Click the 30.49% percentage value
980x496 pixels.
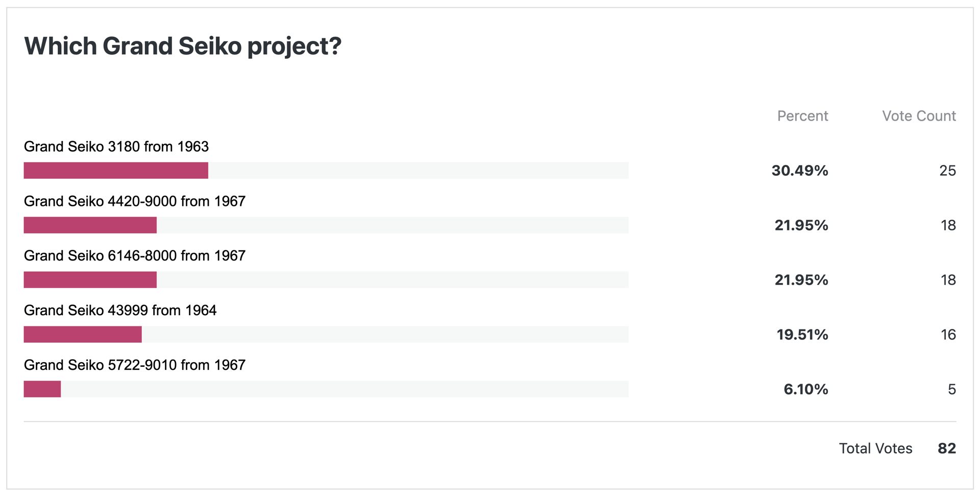point(800,171)
